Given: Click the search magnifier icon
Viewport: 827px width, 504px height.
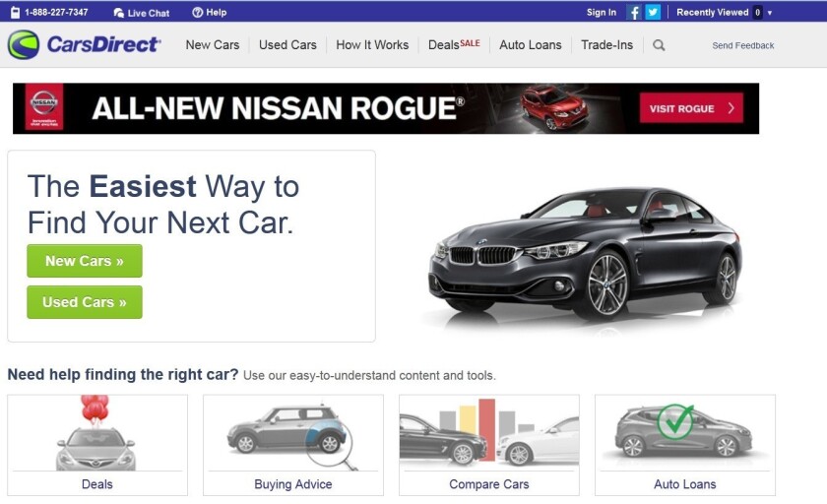Looking at the screenshot, I should click(x=659, y=45).
